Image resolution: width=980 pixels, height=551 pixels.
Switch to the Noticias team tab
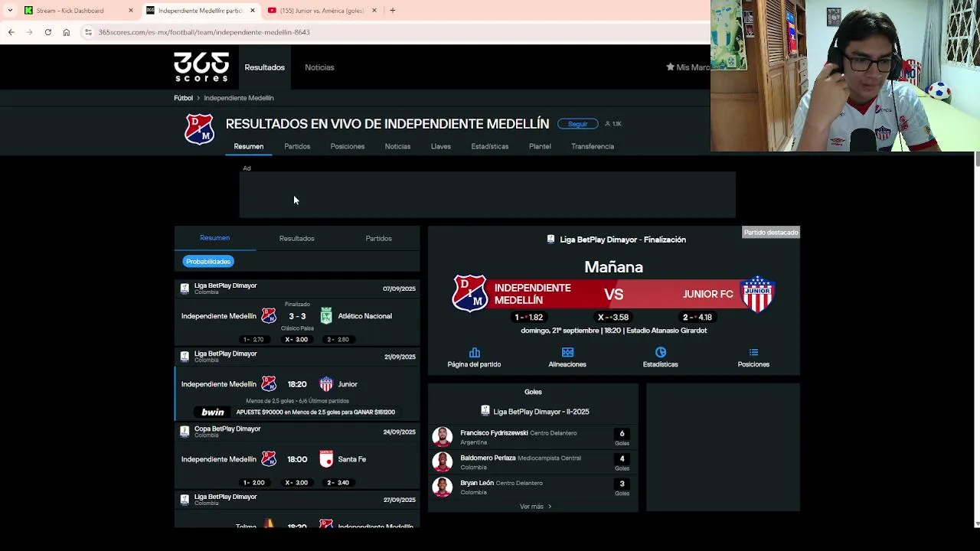coord(397,146)
